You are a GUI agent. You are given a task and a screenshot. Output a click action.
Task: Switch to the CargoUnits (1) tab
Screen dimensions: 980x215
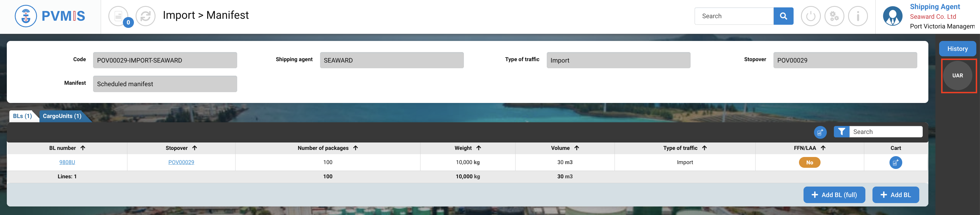[x=62, y=116]
